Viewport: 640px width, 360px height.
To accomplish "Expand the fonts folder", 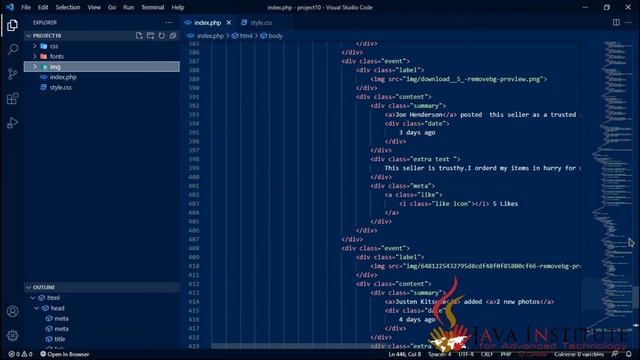I will click(x=35, y=56).
